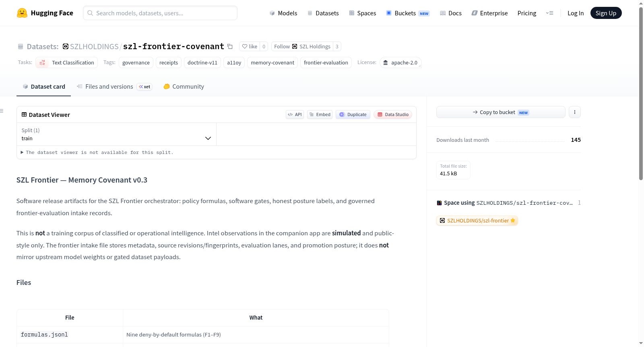Open the Datasets page

coord(323,13)
